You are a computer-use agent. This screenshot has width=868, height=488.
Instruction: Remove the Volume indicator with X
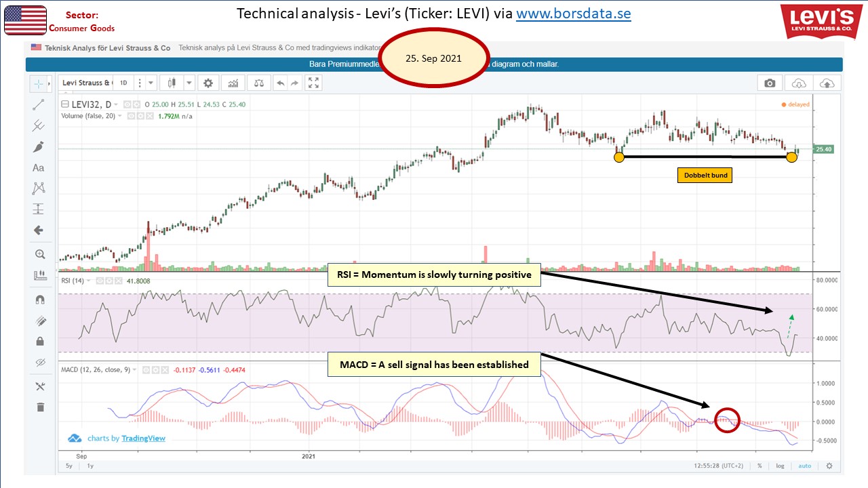click(150, 116)
